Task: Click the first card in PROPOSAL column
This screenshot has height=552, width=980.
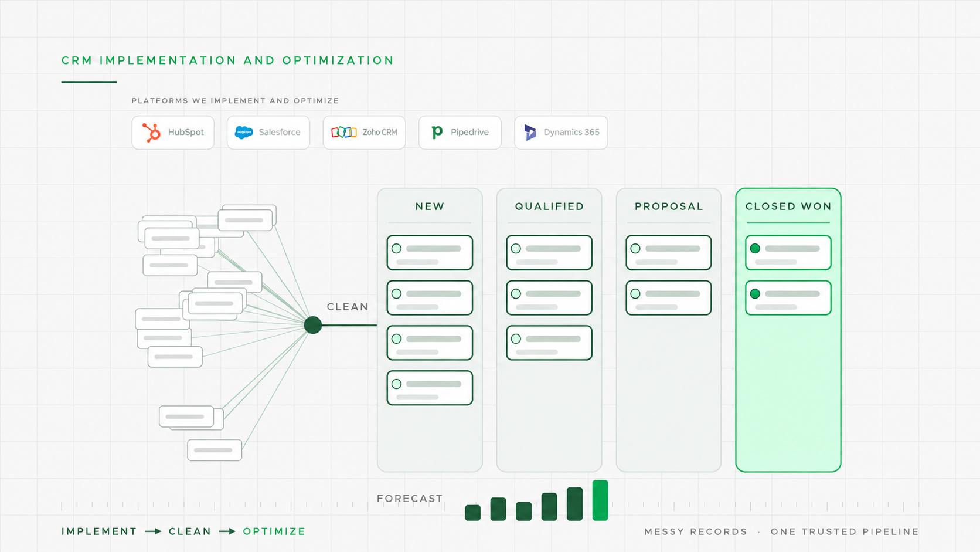Action: (x=669, y=253)
